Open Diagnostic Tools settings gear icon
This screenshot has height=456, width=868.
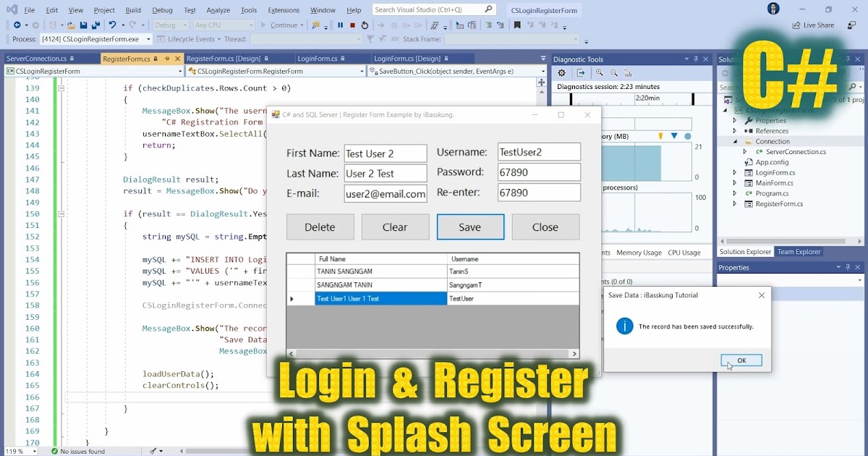[x=561, y=72]
